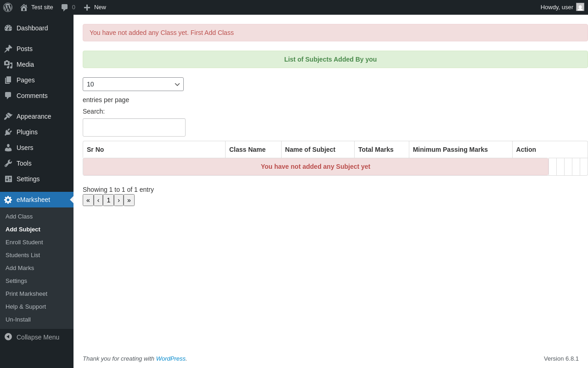Click the plus New icon
The height and width of the screenshot is (368, 588).
tap(87, 7)
